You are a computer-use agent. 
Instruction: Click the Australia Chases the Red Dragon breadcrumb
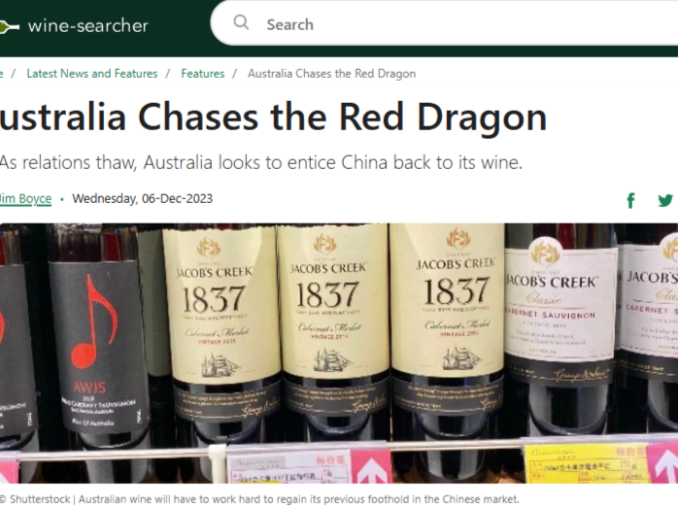pos(332,74)
